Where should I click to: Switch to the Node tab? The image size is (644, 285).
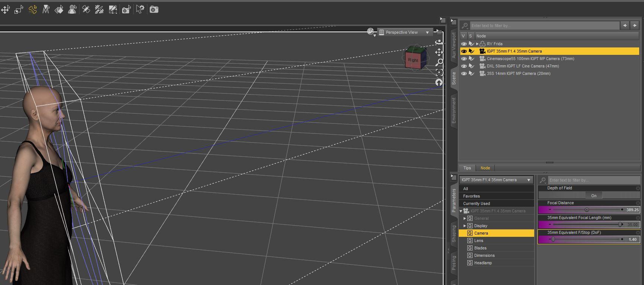[485, 168]
